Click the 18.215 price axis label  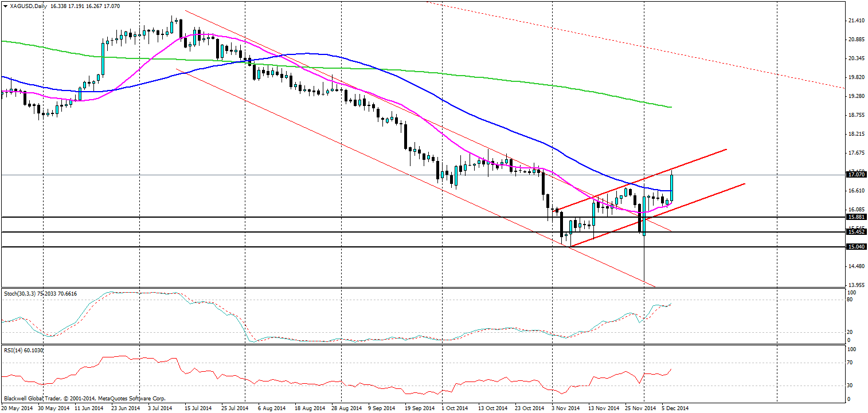pos(857,134)
